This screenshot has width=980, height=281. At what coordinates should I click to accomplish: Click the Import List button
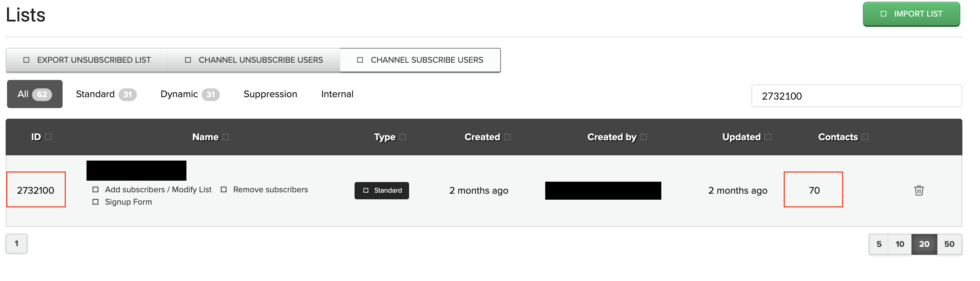click(x=911, y=14)
